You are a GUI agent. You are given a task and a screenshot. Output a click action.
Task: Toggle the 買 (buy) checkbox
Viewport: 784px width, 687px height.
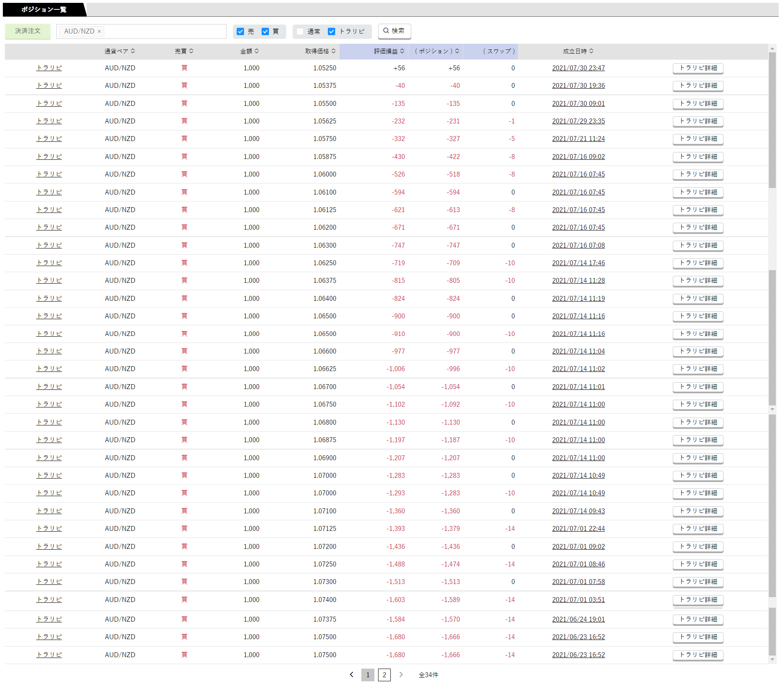(x=265, y=31)
